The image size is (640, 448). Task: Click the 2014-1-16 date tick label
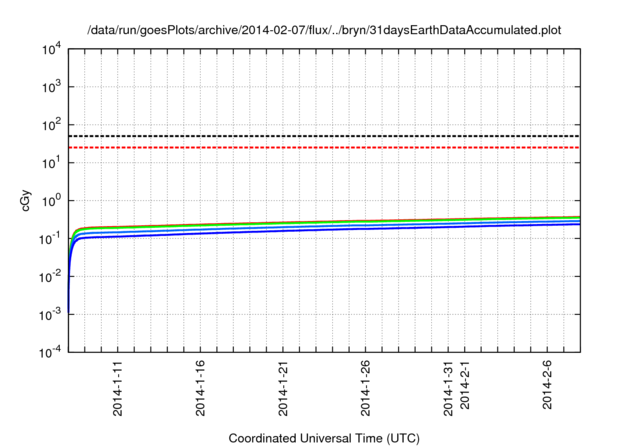click(x=200, y=388)
